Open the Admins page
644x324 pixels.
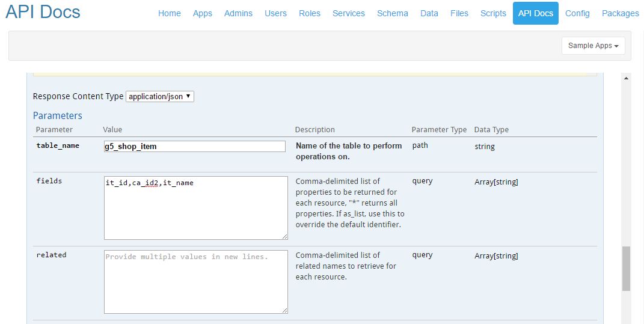(238, 13)
